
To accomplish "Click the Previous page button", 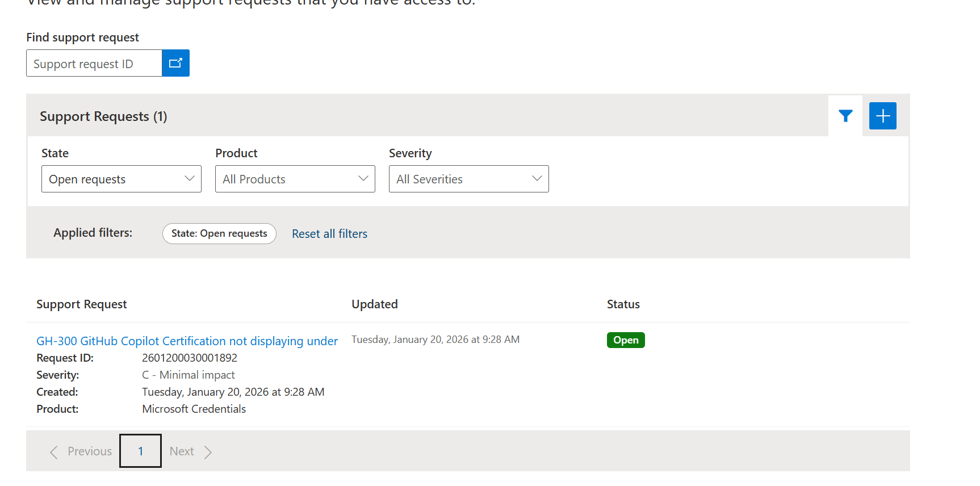I will 81,451.
